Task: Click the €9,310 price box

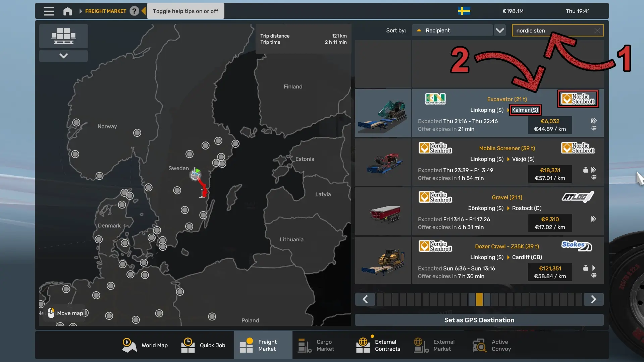Action: 550,223
